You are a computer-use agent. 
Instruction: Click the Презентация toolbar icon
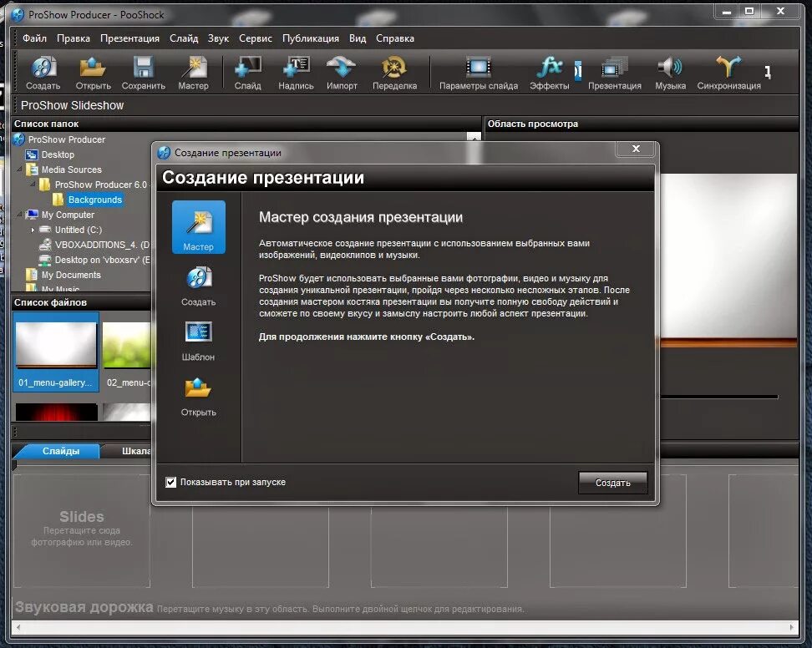point(615,73)
